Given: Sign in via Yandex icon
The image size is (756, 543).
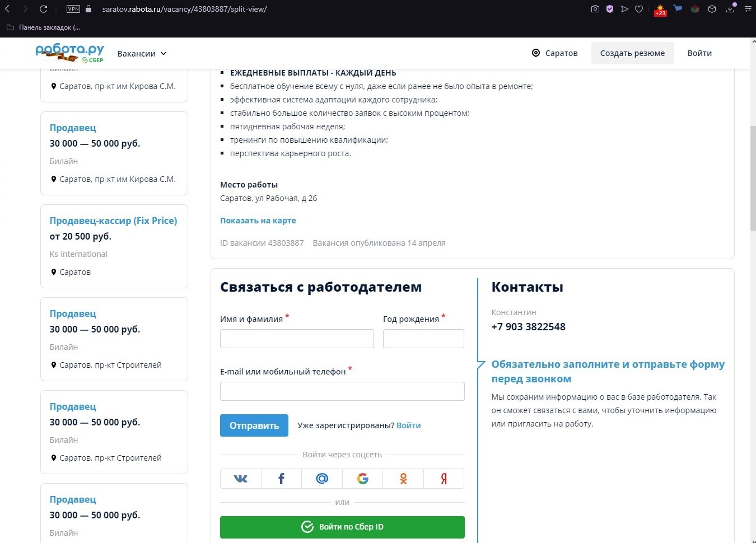Looking at the screenshot, I should tap(444, 479).
